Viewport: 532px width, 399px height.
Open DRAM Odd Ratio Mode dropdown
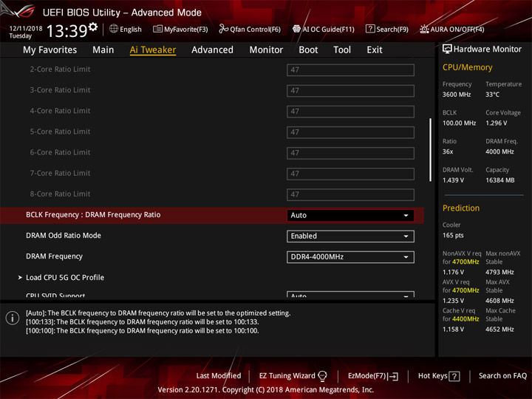point(350,236)
